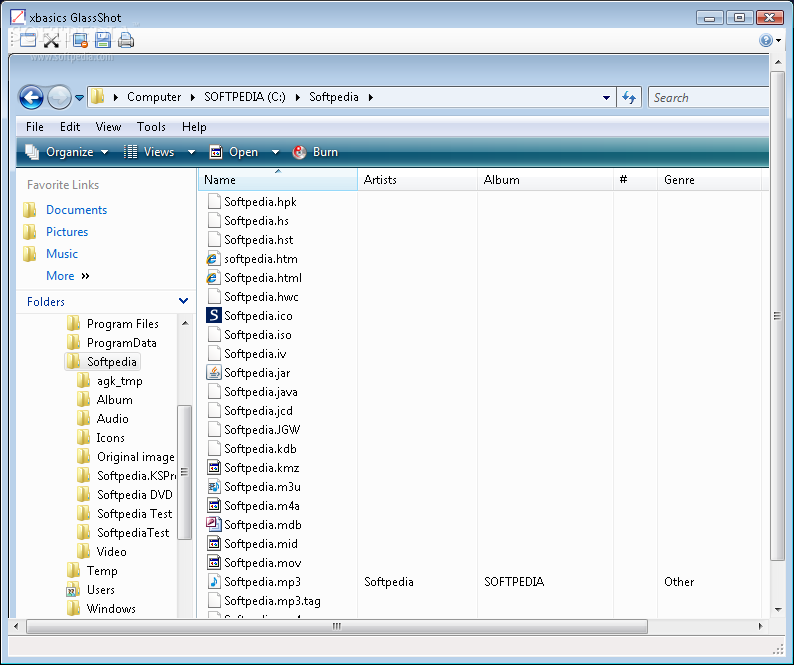Select the softpedia.htm Internet Explorer icon
794x665 pixels.
tap(214, 259)
